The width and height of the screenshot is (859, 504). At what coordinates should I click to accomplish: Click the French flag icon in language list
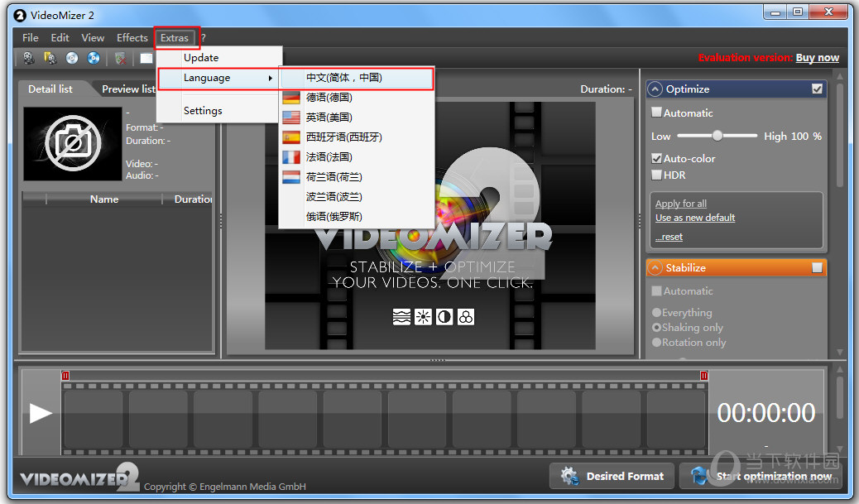tap(291, 156)
